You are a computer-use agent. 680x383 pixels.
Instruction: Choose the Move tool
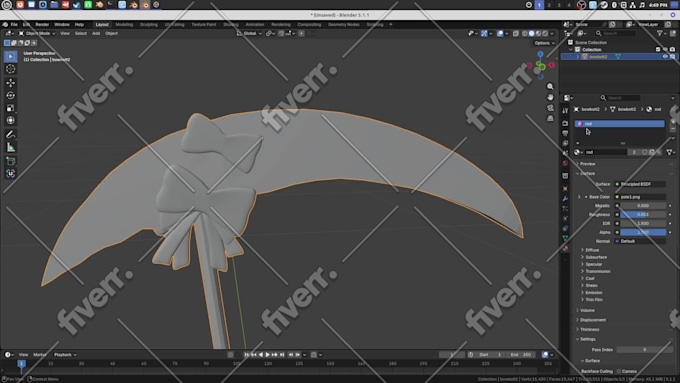pyautogui.click(x=11, y=82)
